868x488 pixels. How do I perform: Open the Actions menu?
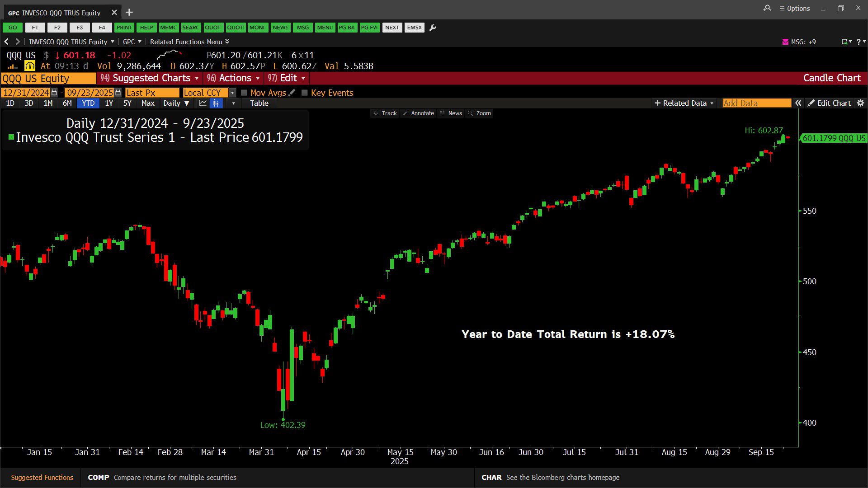coord(233,78)
